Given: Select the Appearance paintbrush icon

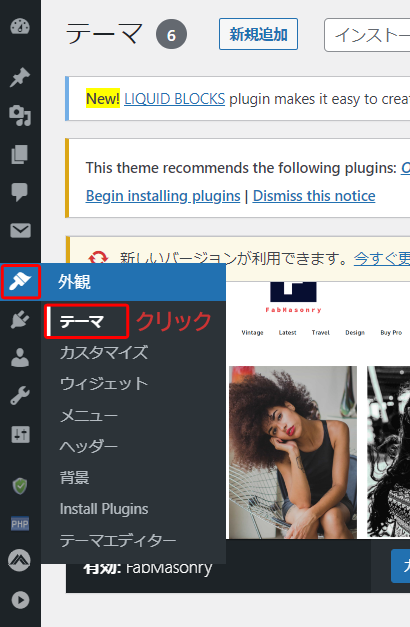Looking at the screenshot, I should [20, 282].
